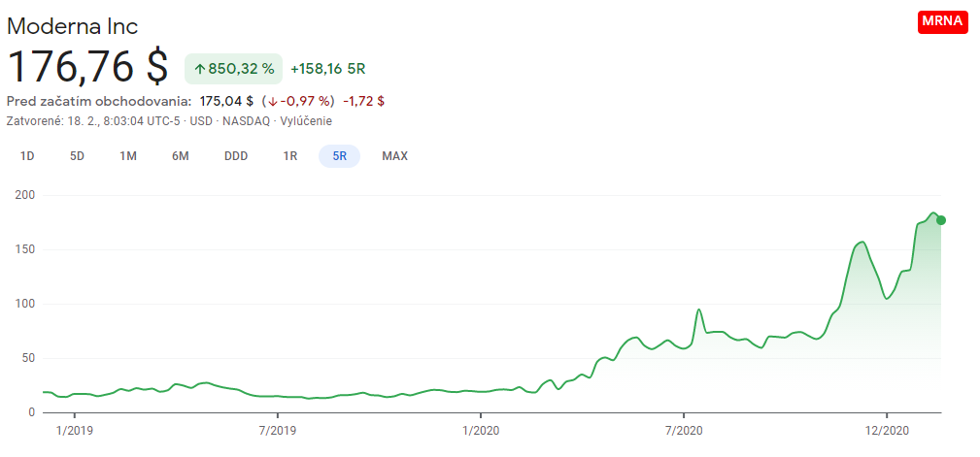
Task: Click the 1/2019 x-axis label
Action: pyautogui.click(x=75, y=431)
